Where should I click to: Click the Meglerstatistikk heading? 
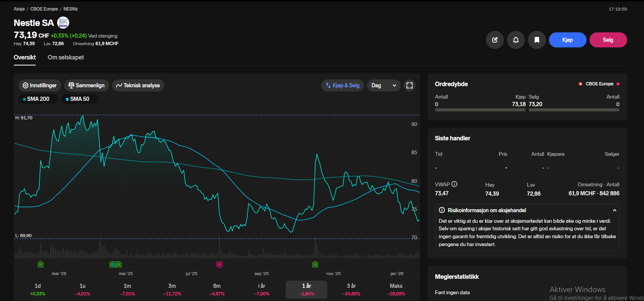[457, 277]
